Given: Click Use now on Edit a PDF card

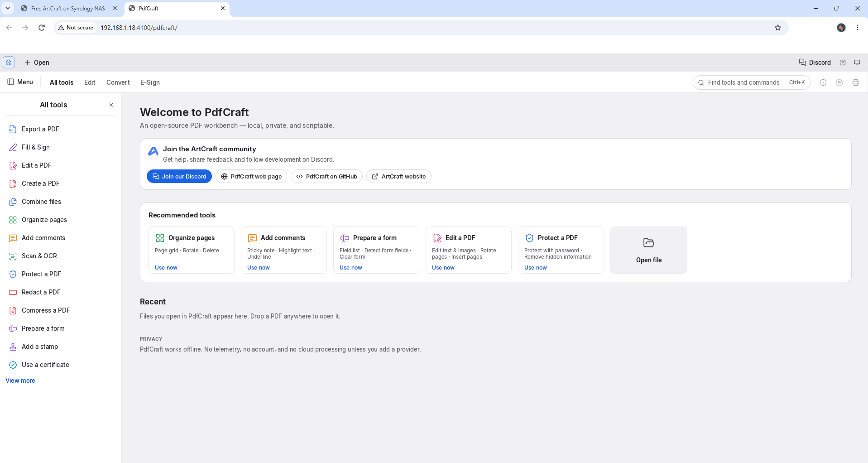Looking at the screenshot, I should point(443,268).
